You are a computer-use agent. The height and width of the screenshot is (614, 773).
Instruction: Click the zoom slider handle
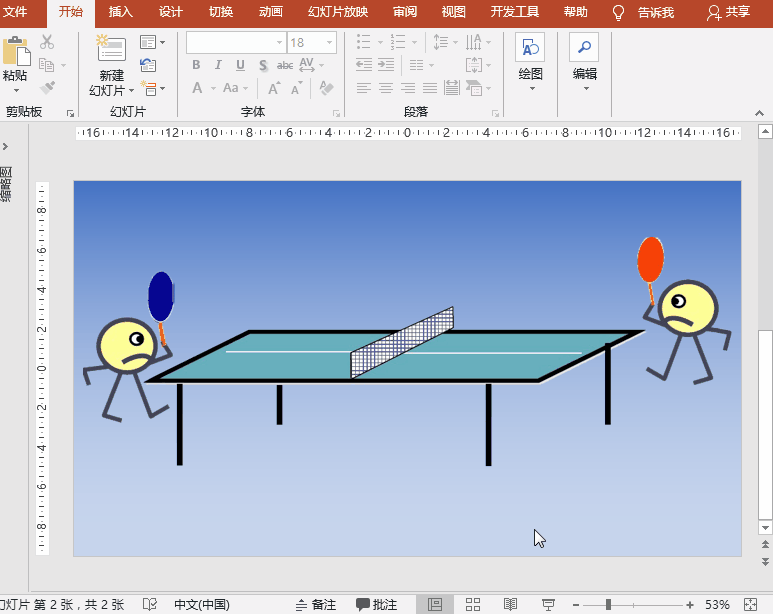(608, 605)
